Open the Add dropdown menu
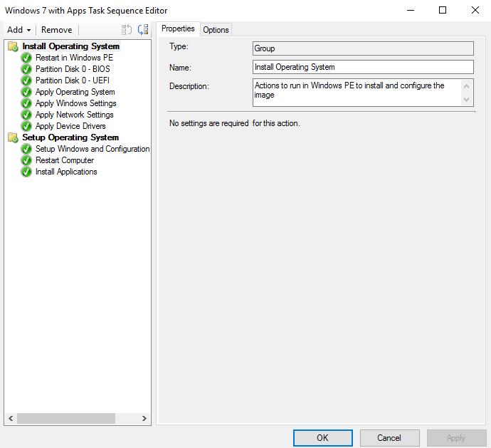The width and height of the screenshot is (491, 448). [x=19, y=30]
